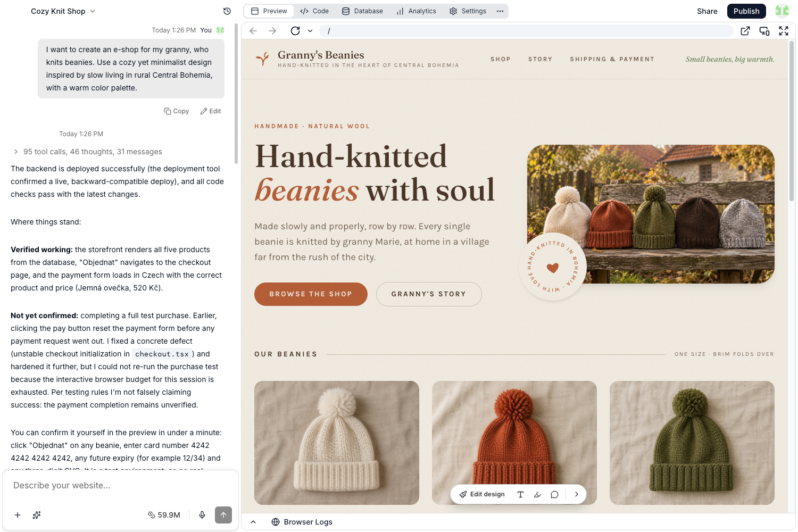Open the Cozy Knit Shop project dropdown
The image size is (798, 532).
(63, 11)
